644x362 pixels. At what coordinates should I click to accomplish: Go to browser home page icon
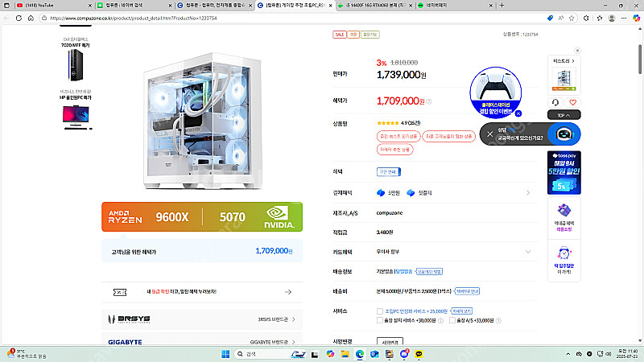31,18
